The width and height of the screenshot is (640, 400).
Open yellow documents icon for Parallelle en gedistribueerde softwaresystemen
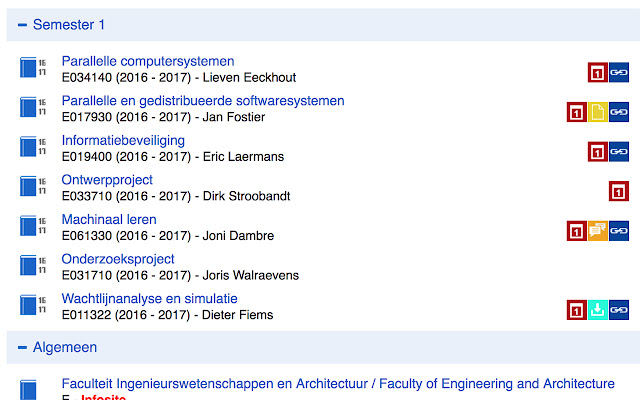(x=598, y=112)
